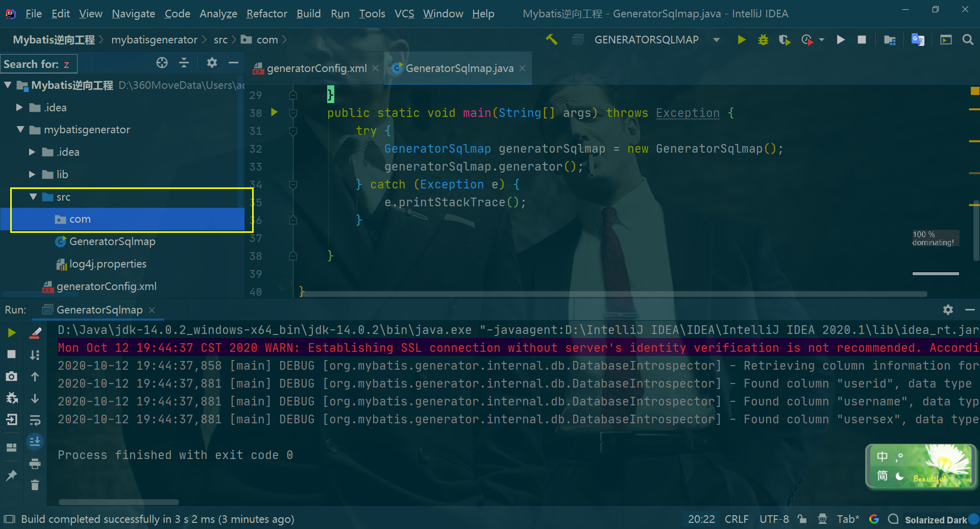Image resolution: width=980 pixels, height=529 pixels.
Task: Click the profiler run icon in the toolbar
Action: point(807,40)
